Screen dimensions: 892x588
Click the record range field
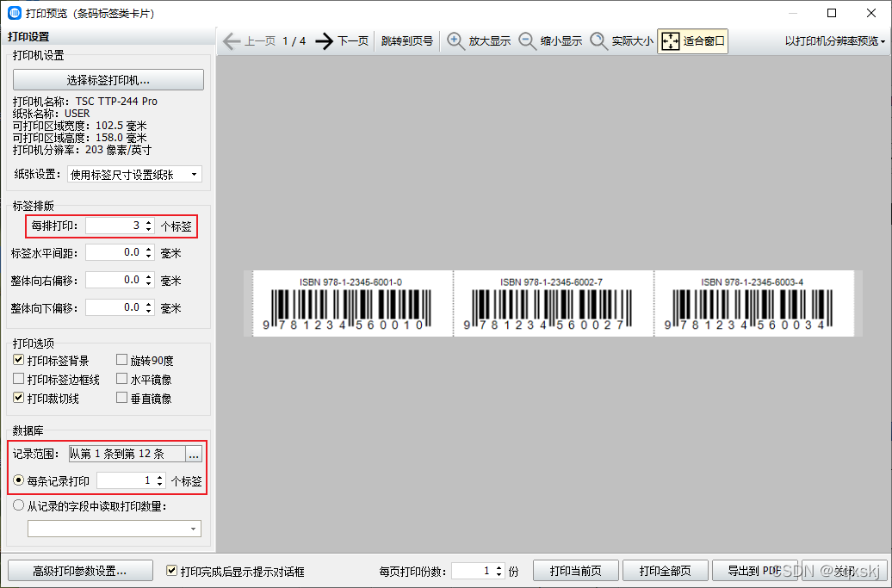pos(127,453)
